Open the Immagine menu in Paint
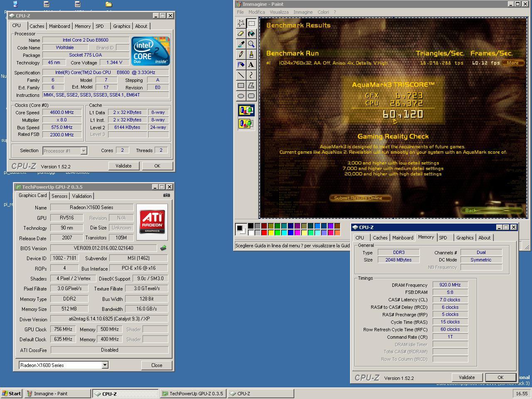532x399 pixels. (x=303, y=12)
